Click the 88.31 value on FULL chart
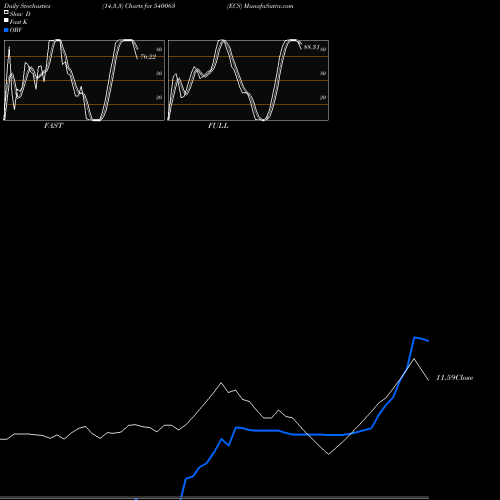The width and height of the screenshot is (500, 500). pyautogui.click(x=311, y=47)
